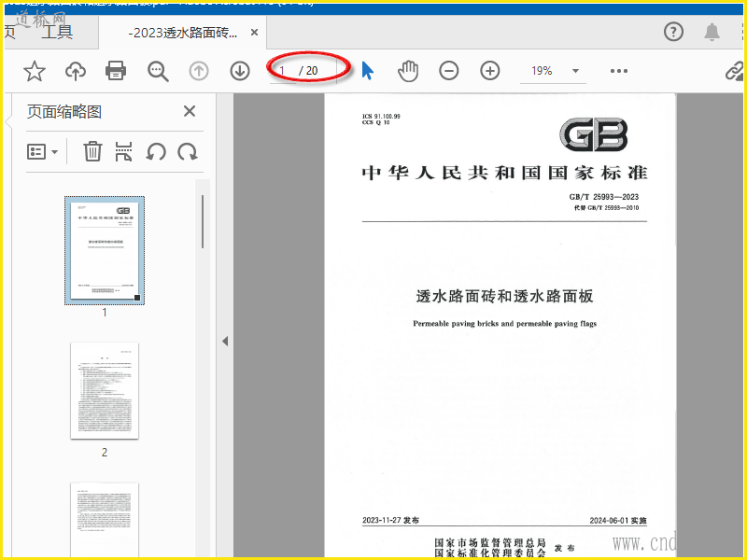Open more tools via three dots
747x560 pixels.
(619, 71)
